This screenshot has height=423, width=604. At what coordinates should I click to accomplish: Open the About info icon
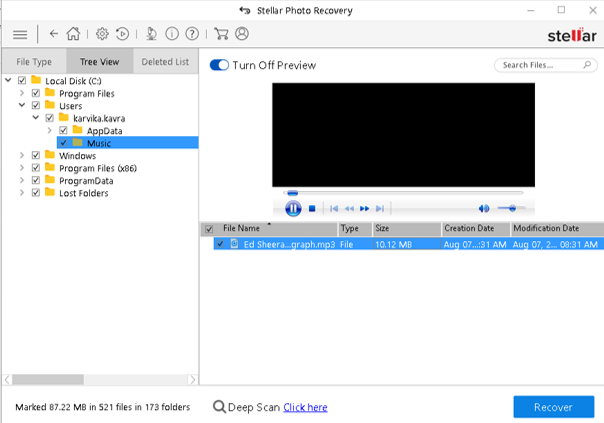[172, 34]
